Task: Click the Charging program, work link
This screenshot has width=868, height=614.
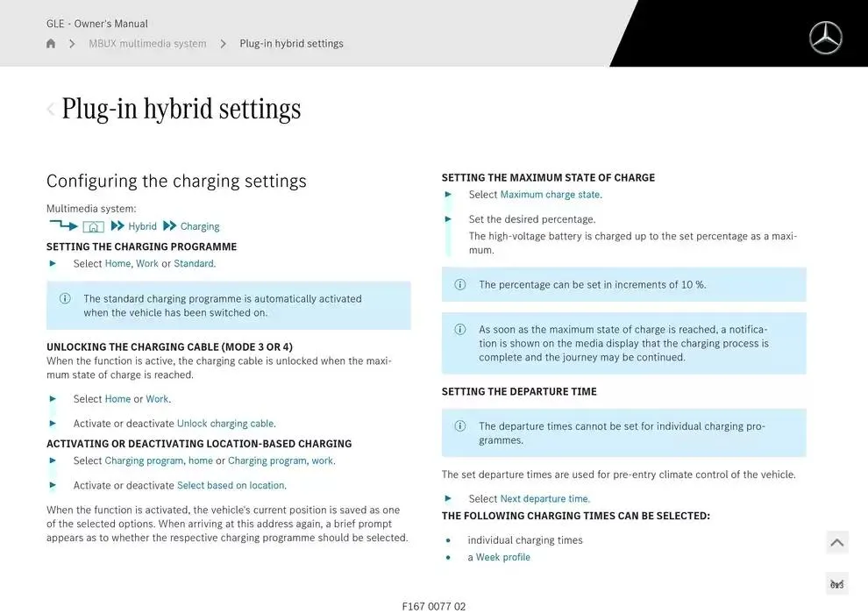Action: click(x=281, y=460)
